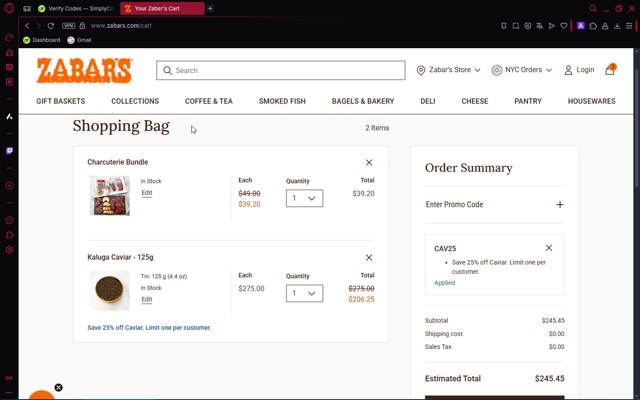
Task: Open the Pantry menu
Action: (x=528, y=101)
